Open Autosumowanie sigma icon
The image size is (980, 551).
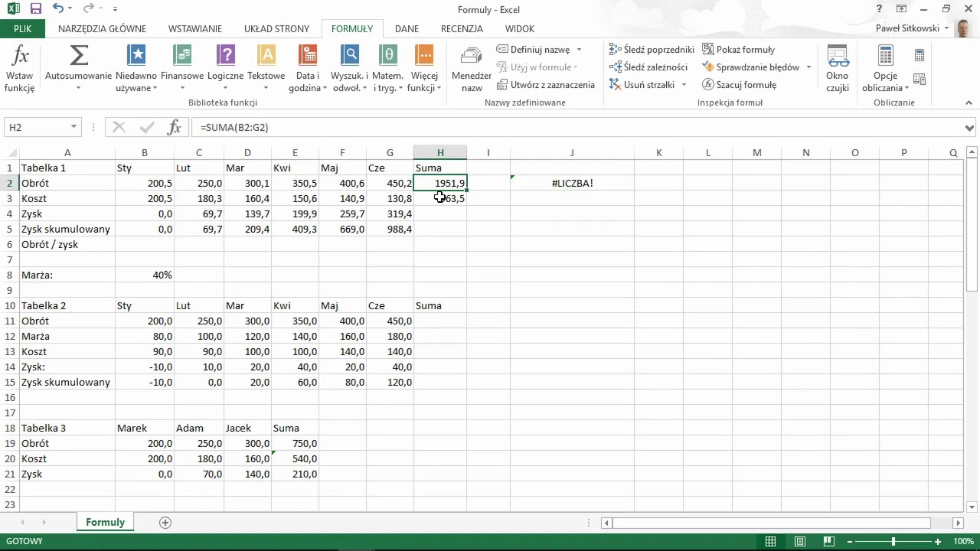79,56
